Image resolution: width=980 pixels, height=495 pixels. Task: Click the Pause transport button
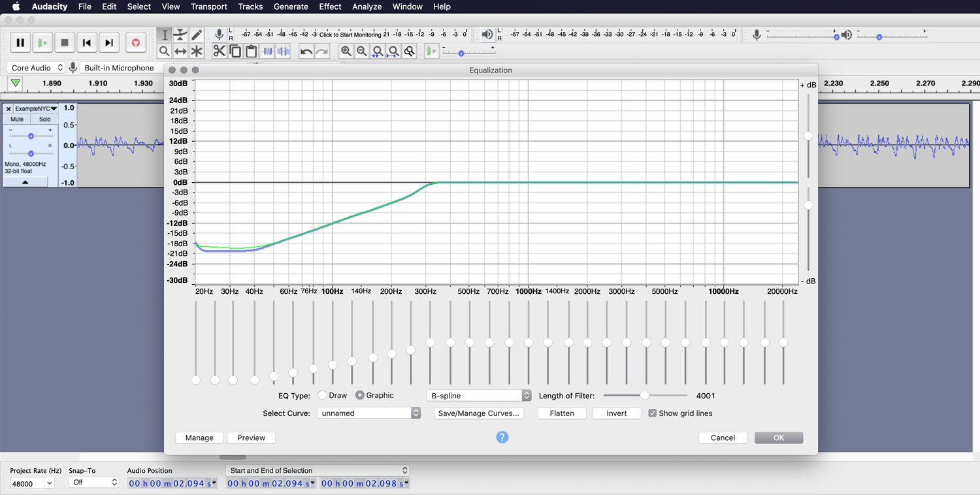tap(20, 43)
